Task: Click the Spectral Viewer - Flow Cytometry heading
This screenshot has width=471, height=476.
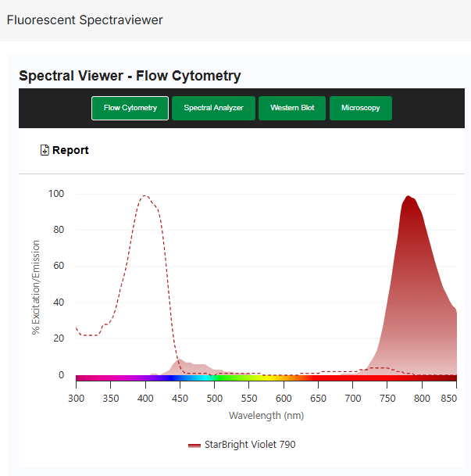Action: coord(130,76)
